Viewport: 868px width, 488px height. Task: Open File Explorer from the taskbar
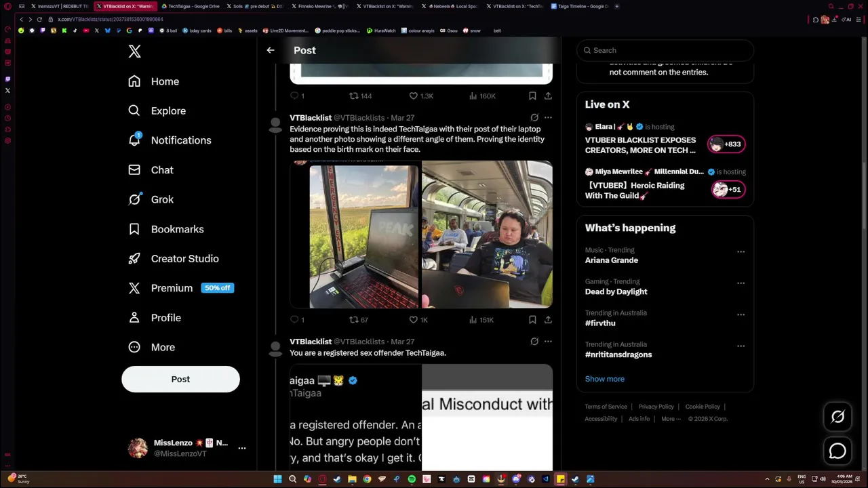(352, 479)
